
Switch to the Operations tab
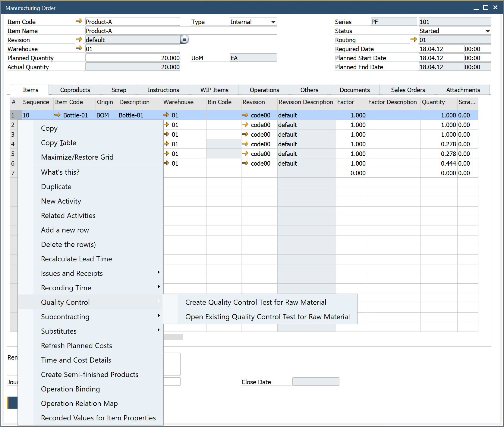[264, 90]
